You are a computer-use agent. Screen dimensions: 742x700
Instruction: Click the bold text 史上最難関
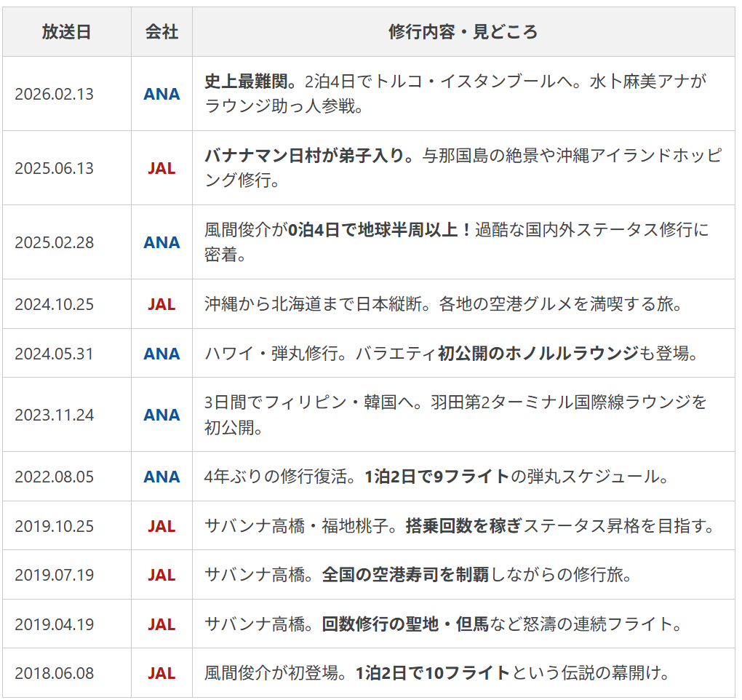coord(246,81)
